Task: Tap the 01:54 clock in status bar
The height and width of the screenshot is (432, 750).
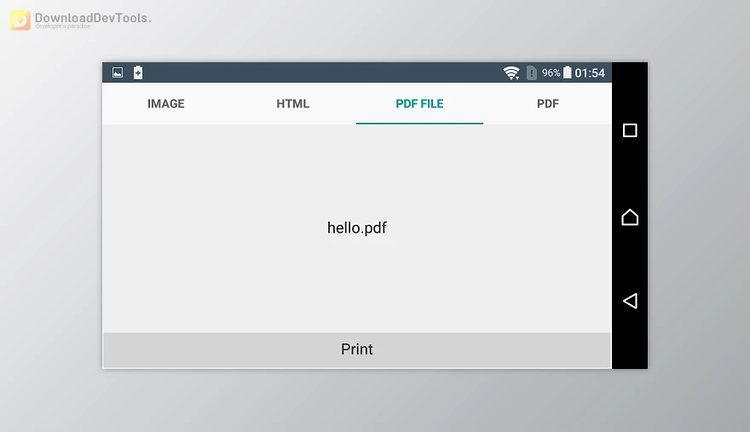Action: 590,73
